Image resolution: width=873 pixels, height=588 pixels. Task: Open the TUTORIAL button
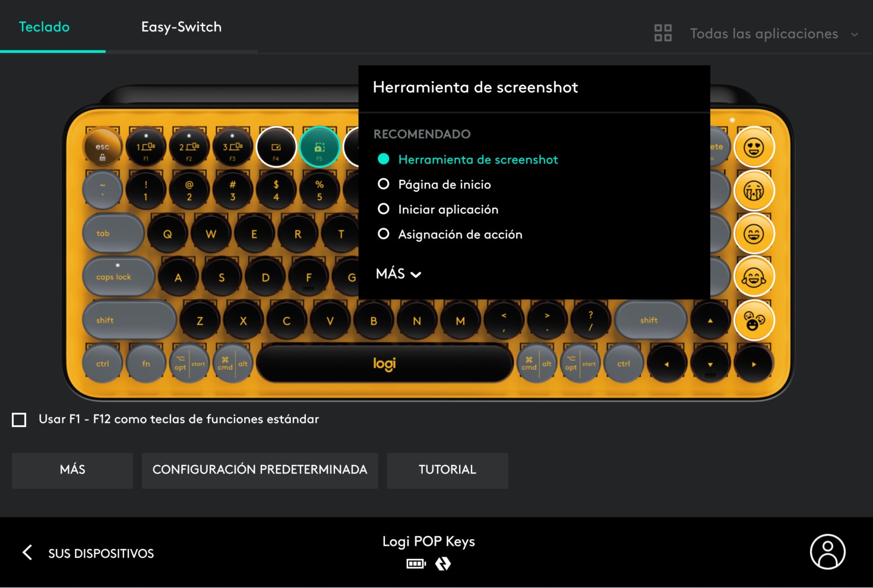pos(447,470)
